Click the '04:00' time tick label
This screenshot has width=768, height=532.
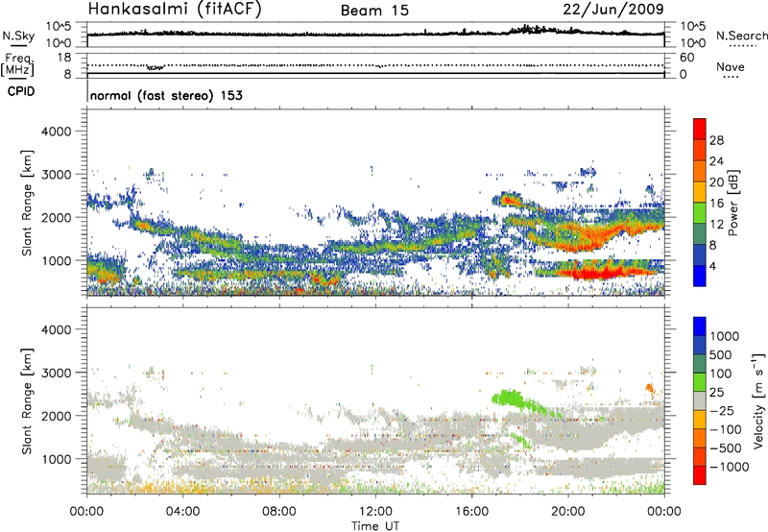(182, 512)
